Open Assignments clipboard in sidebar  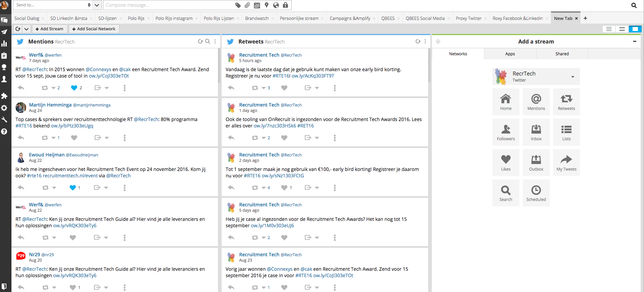[4, 55]
